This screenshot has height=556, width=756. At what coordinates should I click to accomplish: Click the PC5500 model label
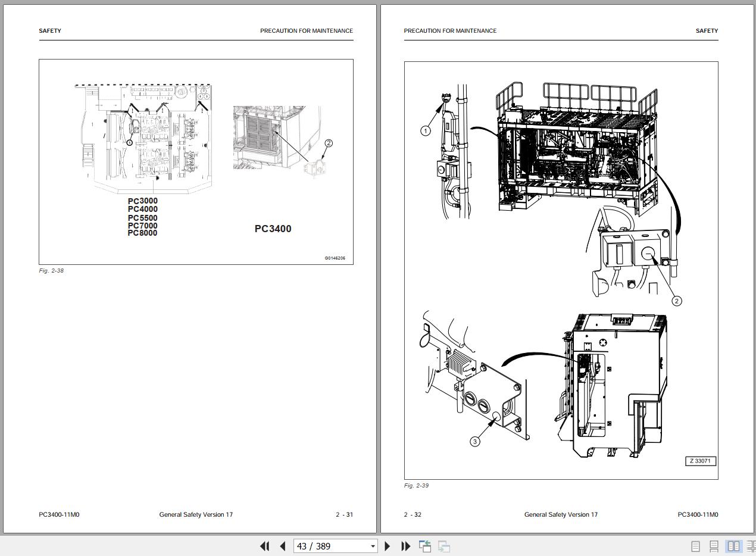143,218
